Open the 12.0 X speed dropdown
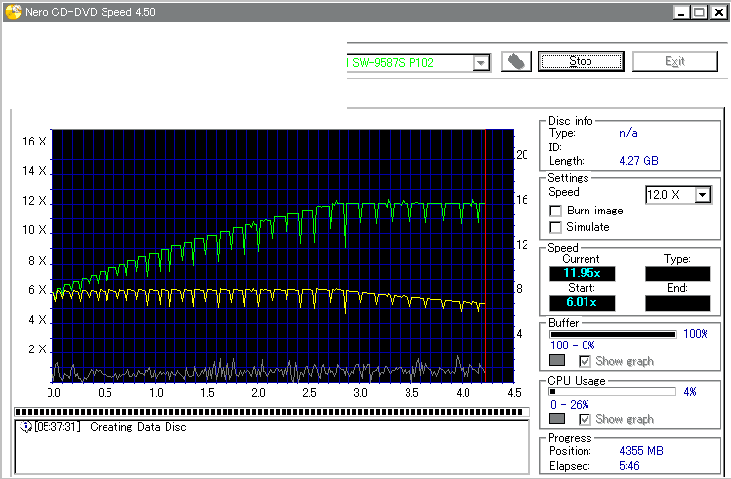The width and height of the screenshot is (731, 479). pyautogui.click(x=703, y=194)
